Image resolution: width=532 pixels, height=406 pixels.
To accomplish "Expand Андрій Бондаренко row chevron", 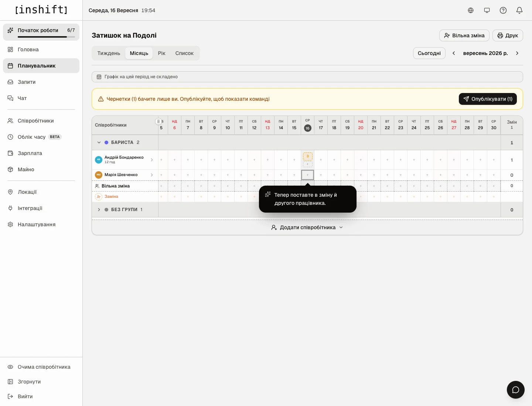I will coord(152,160).
